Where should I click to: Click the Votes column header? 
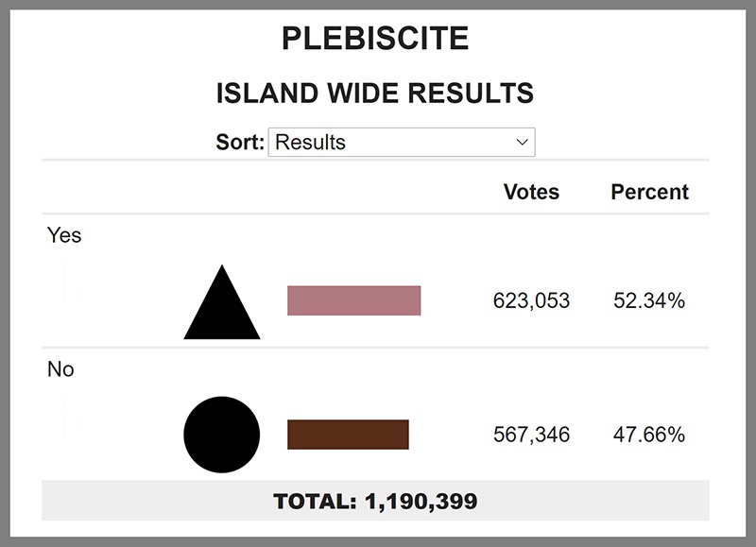tap(531, 192)
